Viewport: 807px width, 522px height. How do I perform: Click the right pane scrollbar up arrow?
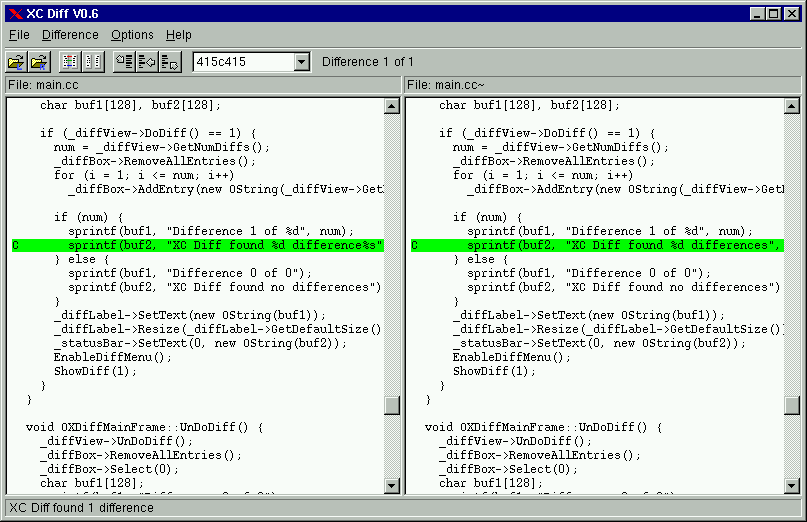click(x=791, y=106)
